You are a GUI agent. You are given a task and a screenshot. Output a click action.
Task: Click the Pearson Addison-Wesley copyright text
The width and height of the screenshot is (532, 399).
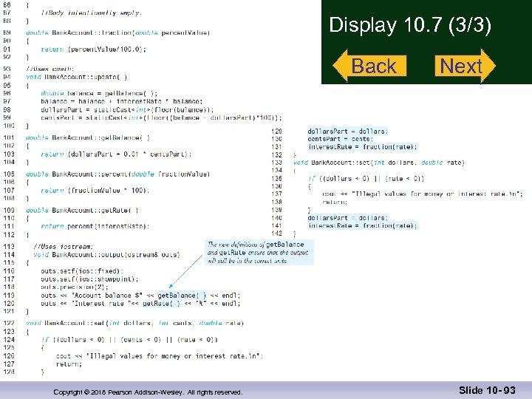(148, 392)
